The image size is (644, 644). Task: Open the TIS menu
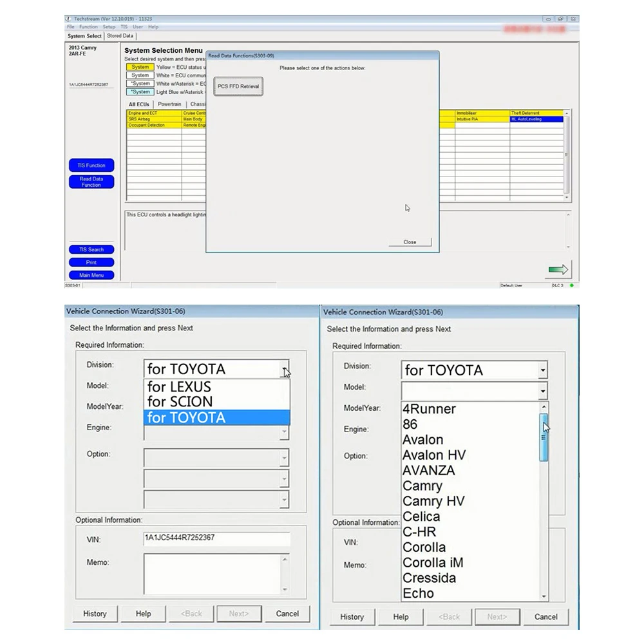pyautogui.click(x=124, y=26)
